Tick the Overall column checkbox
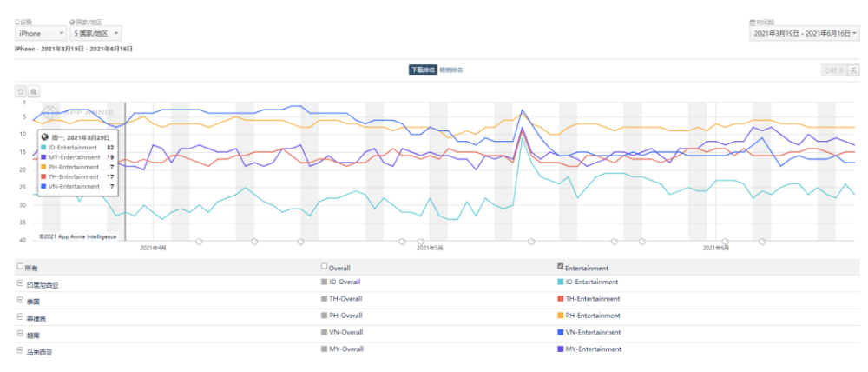This screenshot has height=372, width=868. click(x=325, y=266)
